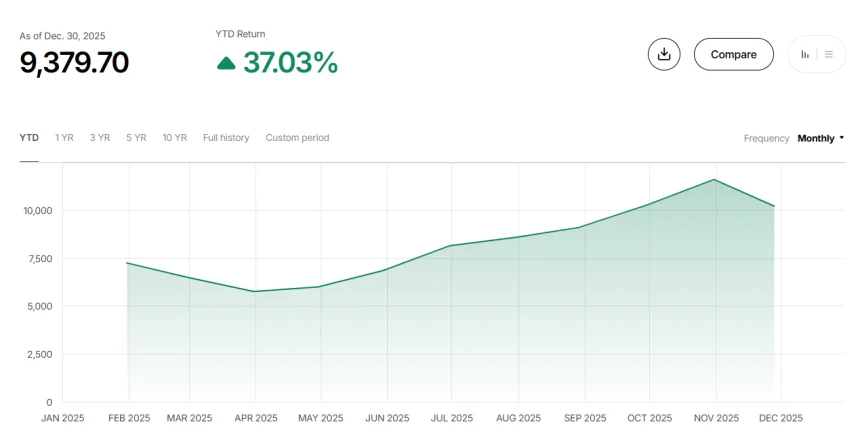Open Custom period selector
Viewport: 860px width, 439px height.
(x=297, y=138)
